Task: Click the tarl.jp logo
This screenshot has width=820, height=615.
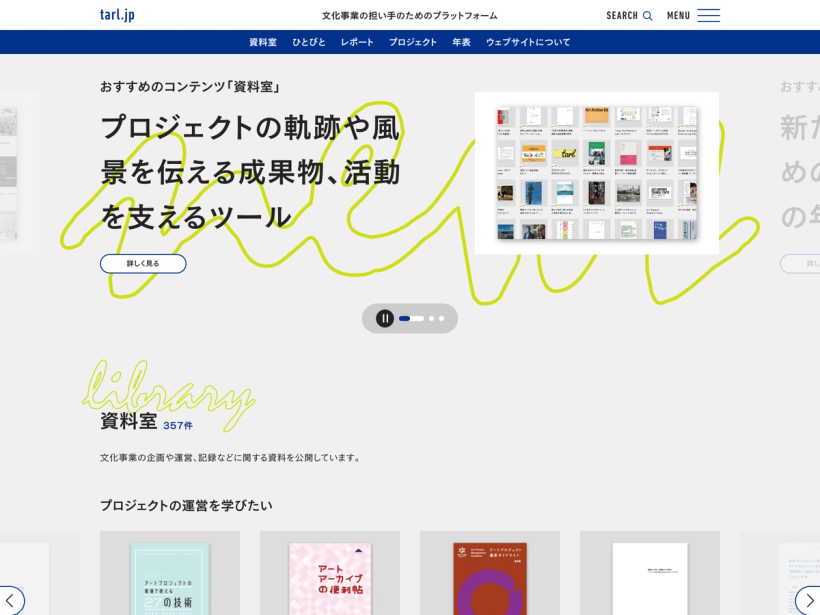Action: [117, 15]
